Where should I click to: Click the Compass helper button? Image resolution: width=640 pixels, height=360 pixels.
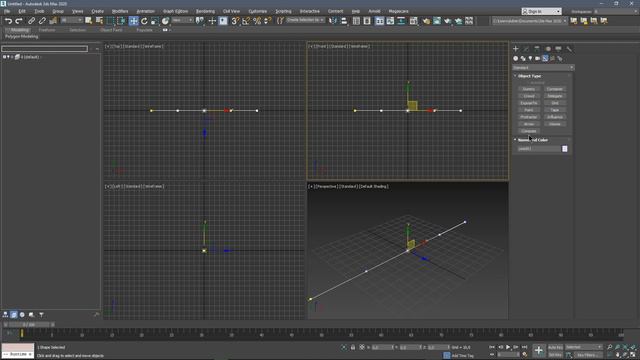529,131
